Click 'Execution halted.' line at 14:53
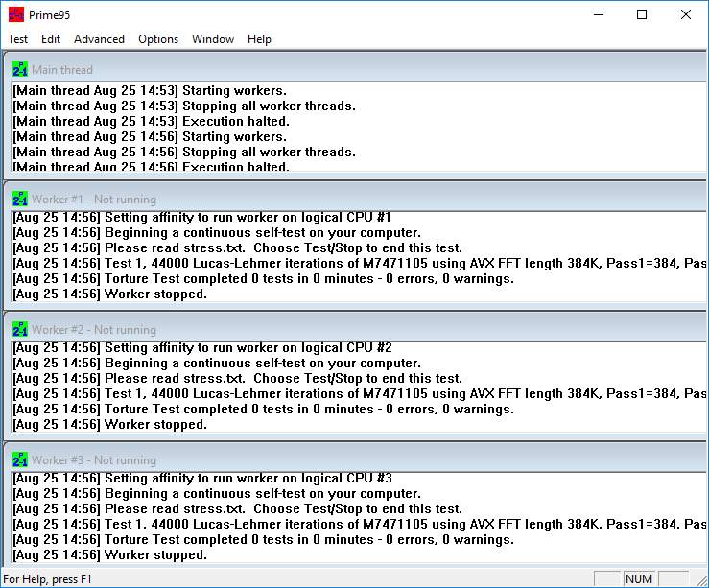 point(151,121)
